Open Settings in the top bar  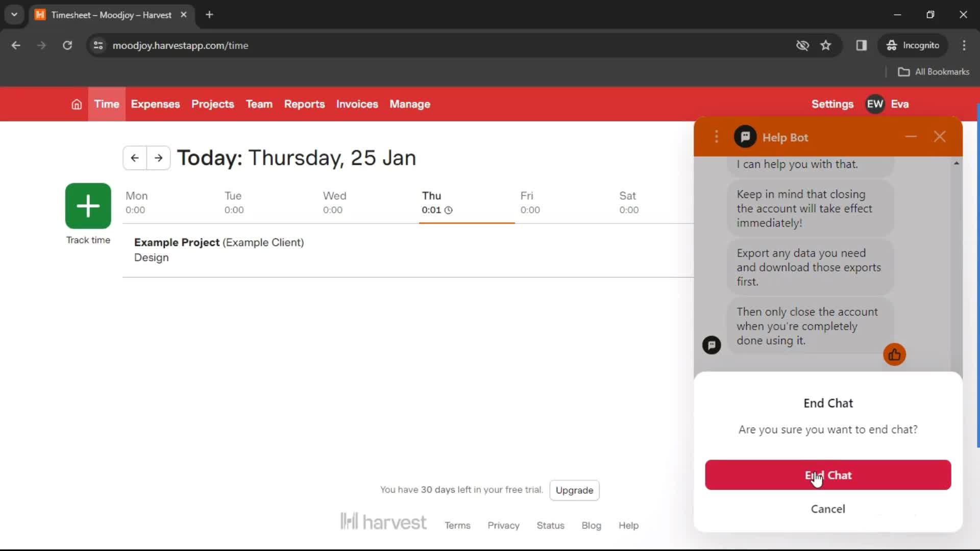point(832,104)
